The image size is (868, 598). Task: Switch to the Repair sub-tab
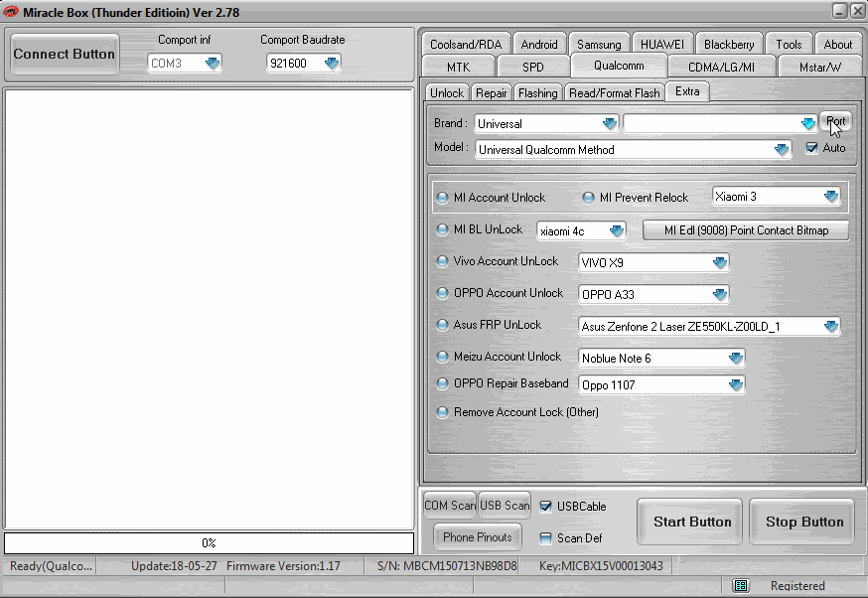pos(491,93)
